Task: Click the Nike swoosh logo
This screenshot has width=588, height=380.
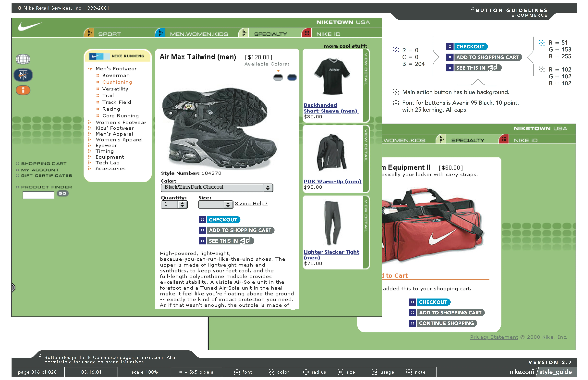Action: pyautogui.click(x=30, y=26)
